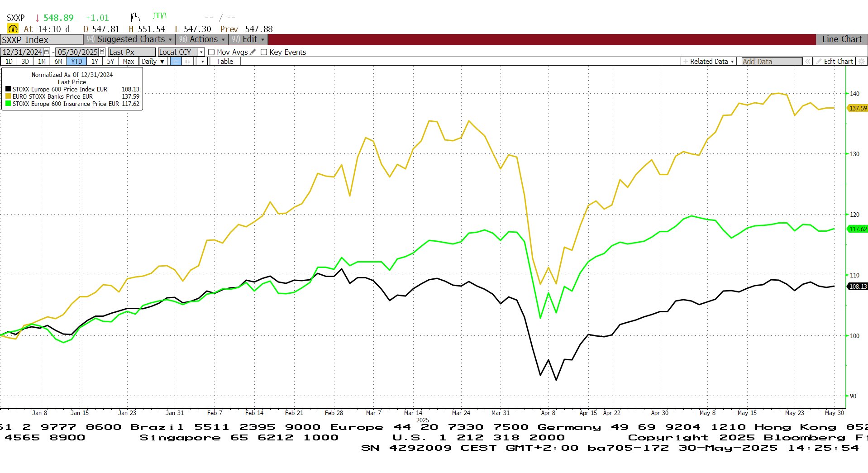Click the 140 value on the y-axis
The image size is (868, 473).
pos(854,94)
